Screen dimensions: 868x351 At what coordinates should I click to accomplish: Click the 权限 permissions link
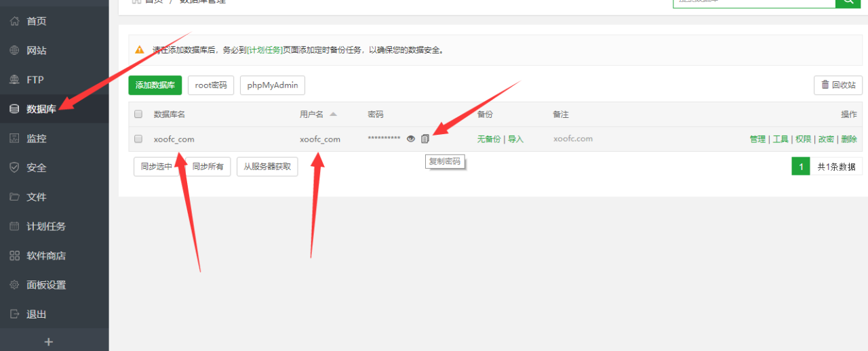[804, 139]
